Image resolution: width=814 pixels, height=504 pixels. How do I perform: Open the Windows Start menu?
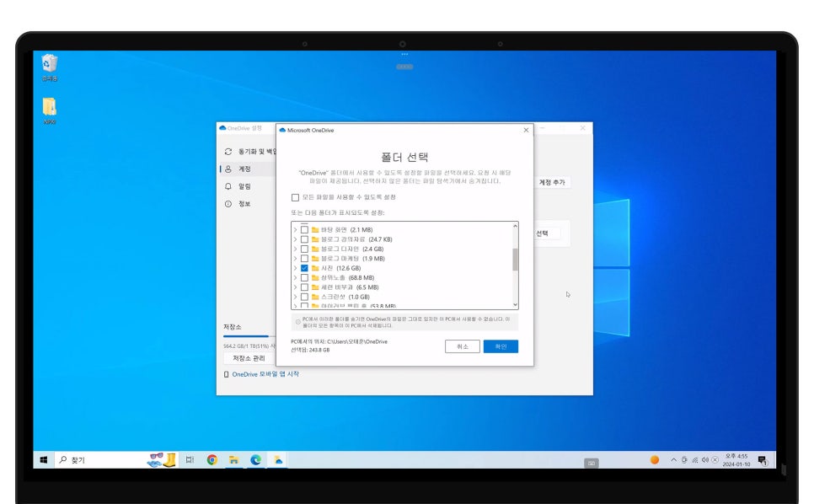(x=44, y=460)
